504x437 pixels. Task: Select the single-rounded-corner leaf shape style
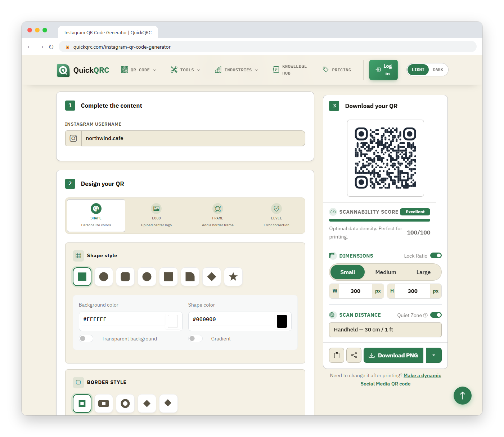coord(190,277)
